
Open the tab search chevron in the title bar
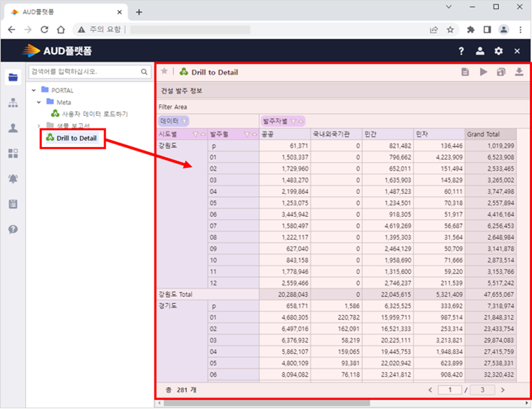coord(449,7)
